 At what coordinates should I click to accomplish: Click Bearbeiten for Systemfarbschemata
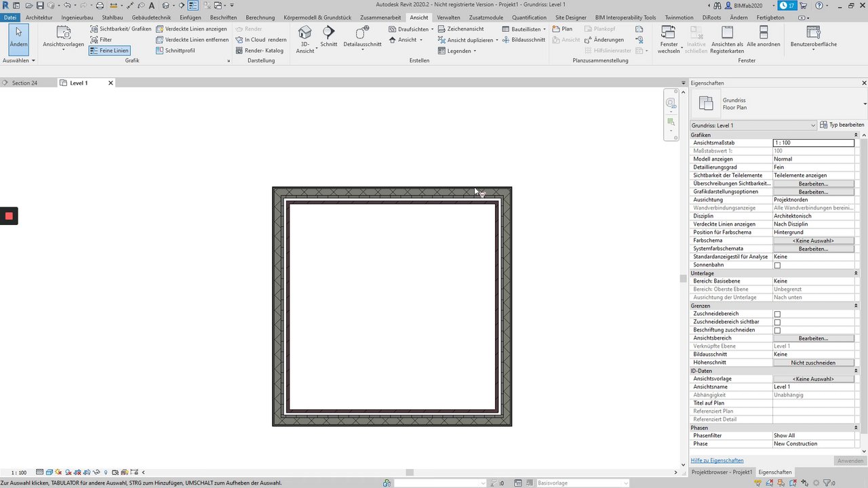[813, 249]
